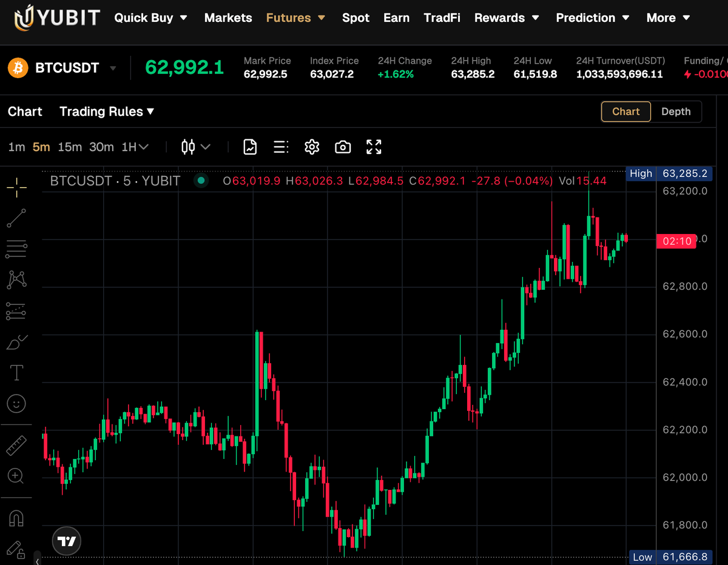Viewport: 728px width, 565px height.
Task: Click the 24H Low value 61,519.8
Action: coord(536,75)
